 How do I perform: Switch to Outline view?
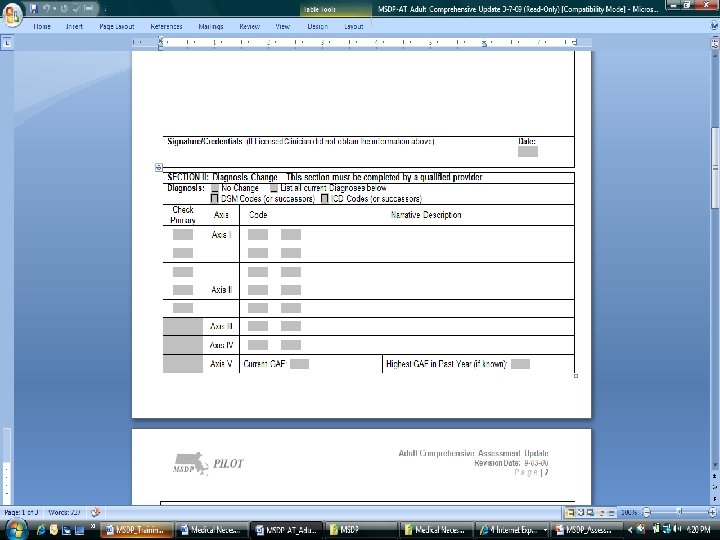point(602,512)
